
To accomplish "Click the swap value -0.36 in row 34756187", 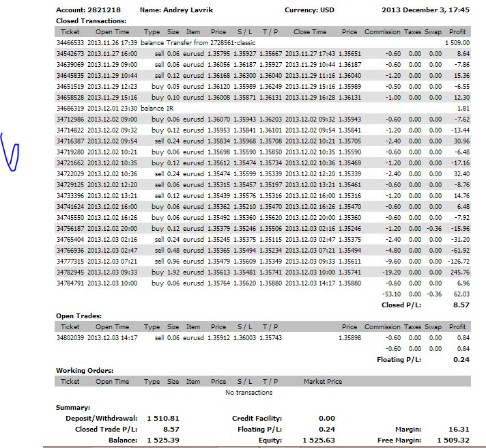I will point(434,229).
